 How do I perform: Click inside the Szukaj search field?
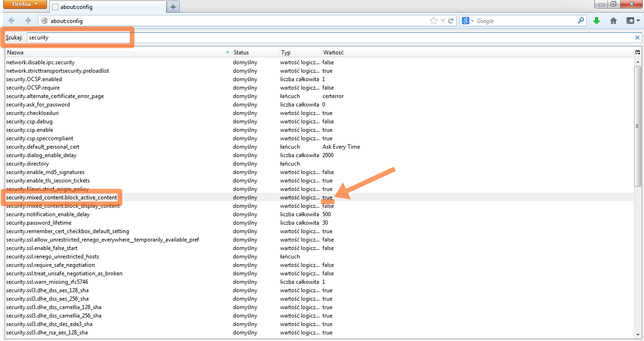coord(77,38)
